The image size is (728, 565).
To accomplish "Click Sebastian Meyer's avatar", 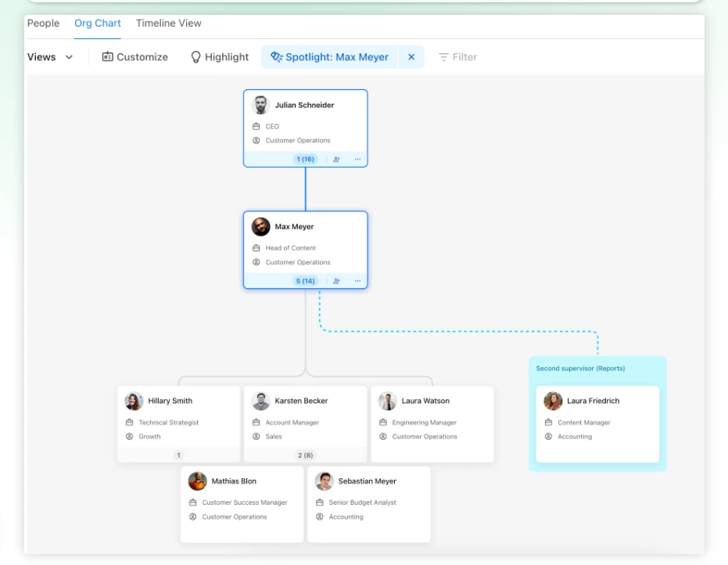I will [x=324, y=481].
